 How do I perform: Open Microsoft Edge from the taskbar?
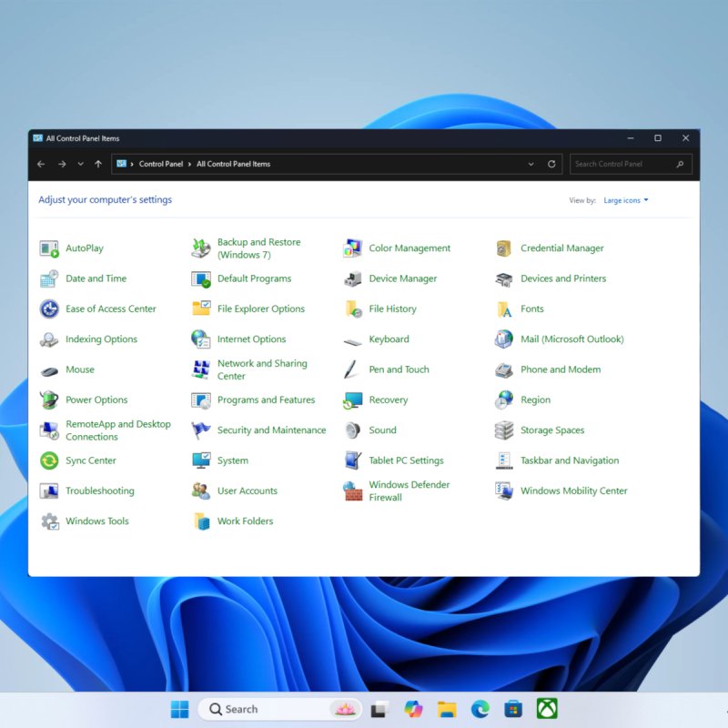point(480,709)
